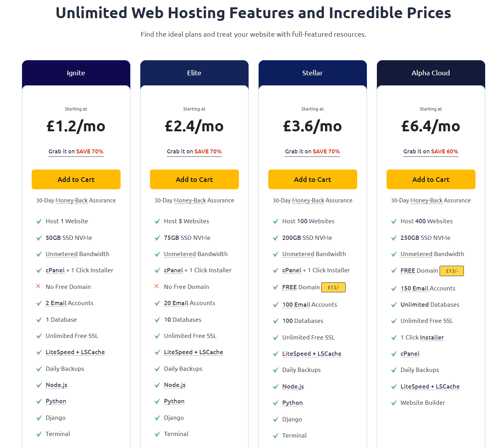
Task: Click the £13/- badge in the Stellar plan
Action: [x=334, y=287]
